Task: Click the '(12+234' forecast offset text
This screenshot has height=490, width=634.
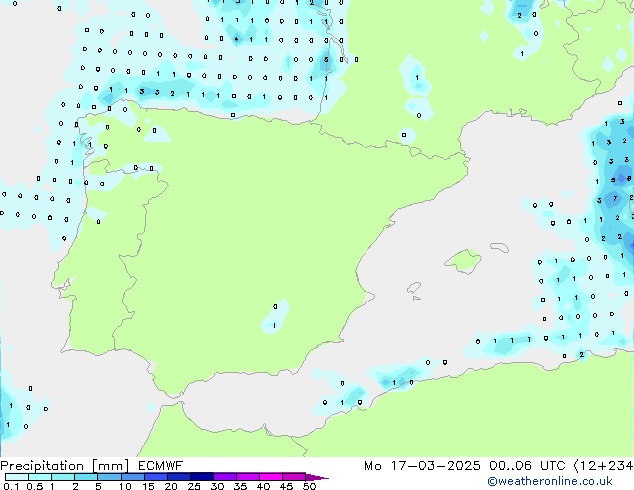Action: 603,466
